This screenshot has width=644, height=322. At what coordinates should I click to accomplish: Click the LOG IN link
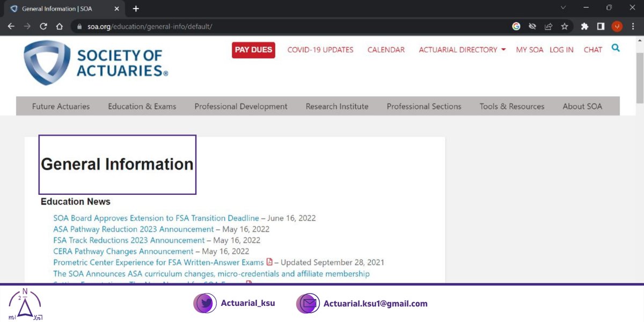point(561,50)
